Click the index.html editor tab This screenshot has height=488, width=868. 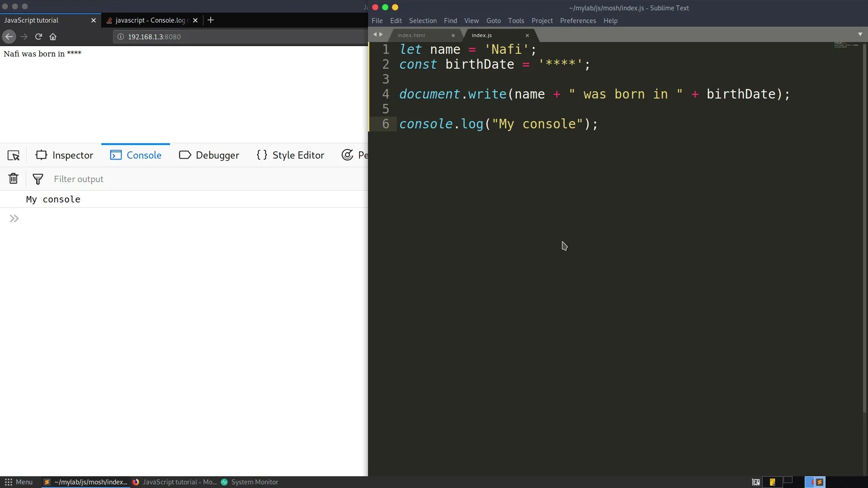[x=412, y=34]
